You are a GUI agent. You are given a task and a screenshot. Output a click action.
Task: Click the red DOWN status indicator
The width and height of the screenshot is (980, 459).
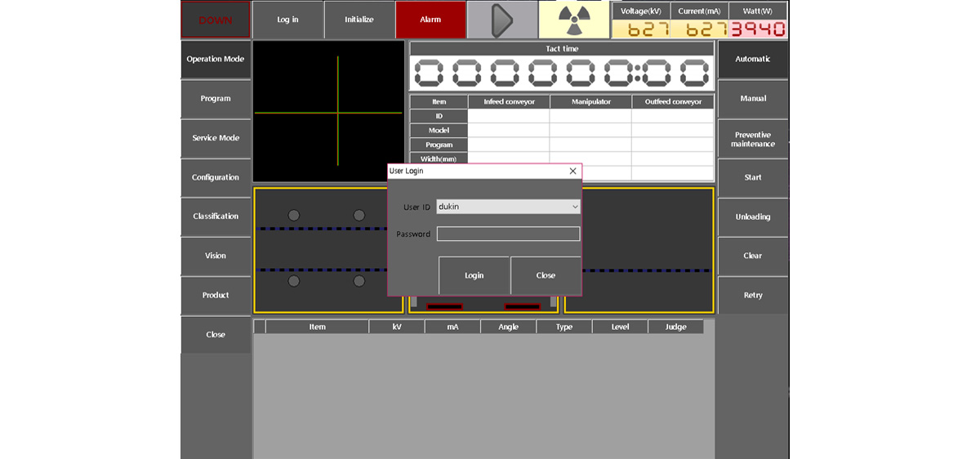coord(216,20)
